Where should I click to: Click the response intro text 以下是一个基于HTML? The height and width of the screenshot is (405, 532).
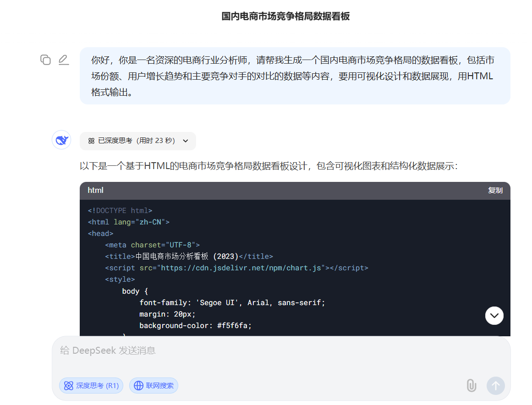(269, 166)
